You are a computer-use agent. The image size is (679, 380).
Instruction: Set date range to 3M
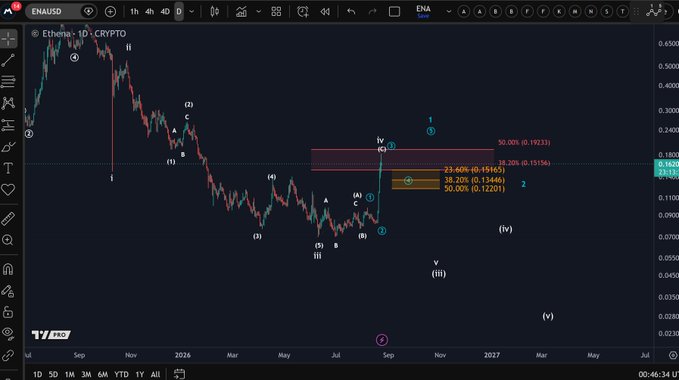86,374
